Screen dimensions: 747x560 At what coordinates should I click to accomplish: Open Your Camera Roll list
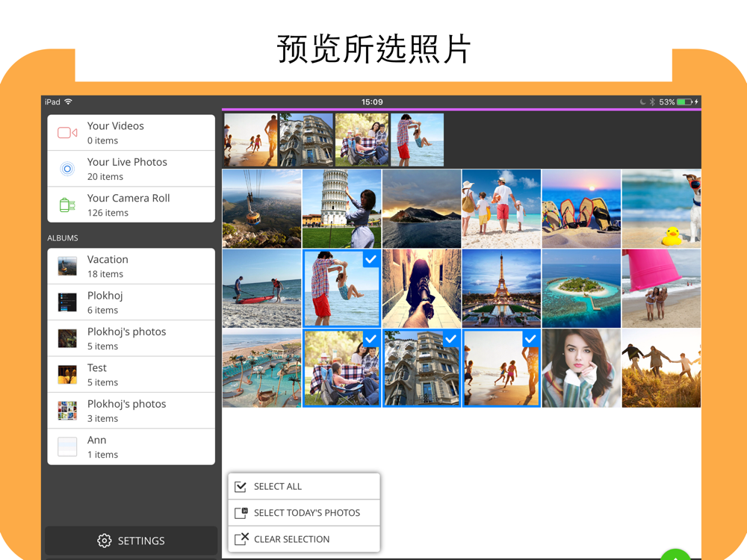(131, 205)
